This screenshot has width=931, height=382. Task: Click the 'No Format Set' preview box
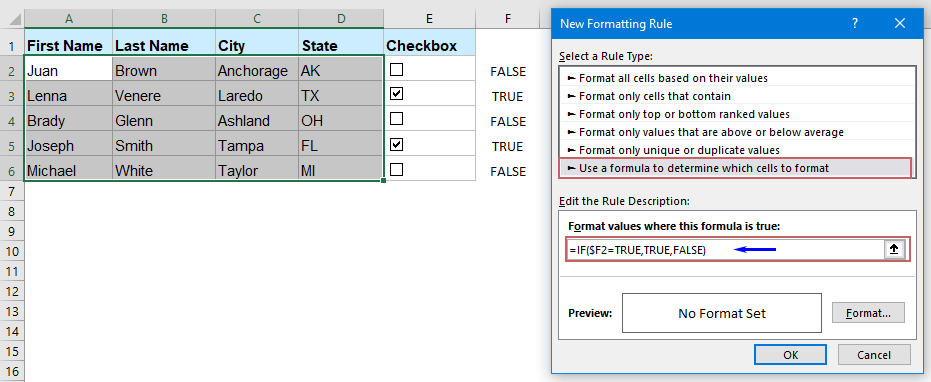pyautogui.click(x=722, y=313)
